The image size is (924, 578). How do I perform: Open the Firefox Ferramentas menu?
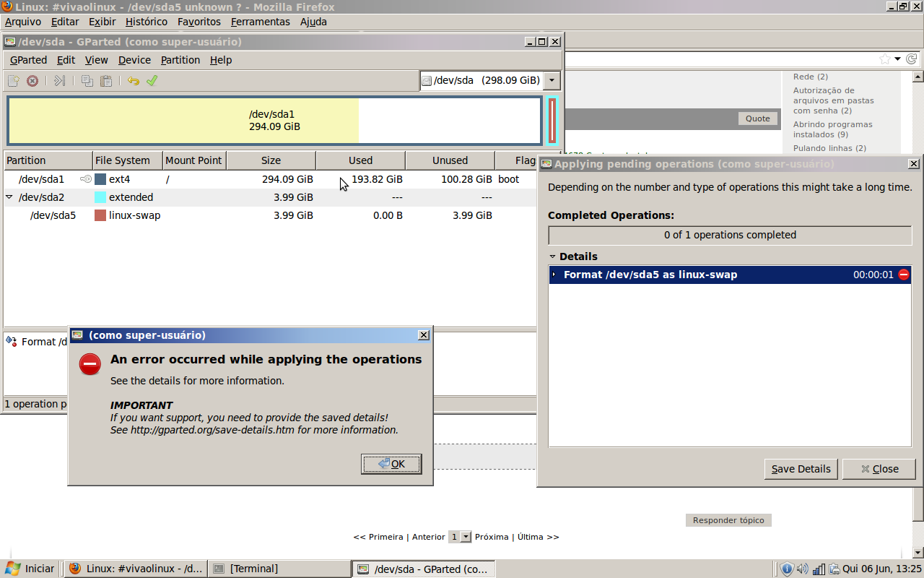click(x=261, y=22)
